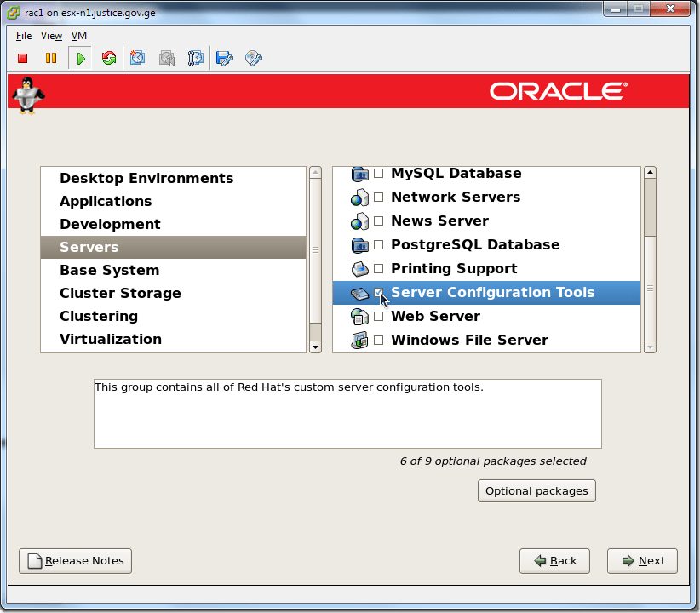Reset the virtual machine
Viewport: 700px width, 613px height.
pyautogui.click(x=108, y=58)
